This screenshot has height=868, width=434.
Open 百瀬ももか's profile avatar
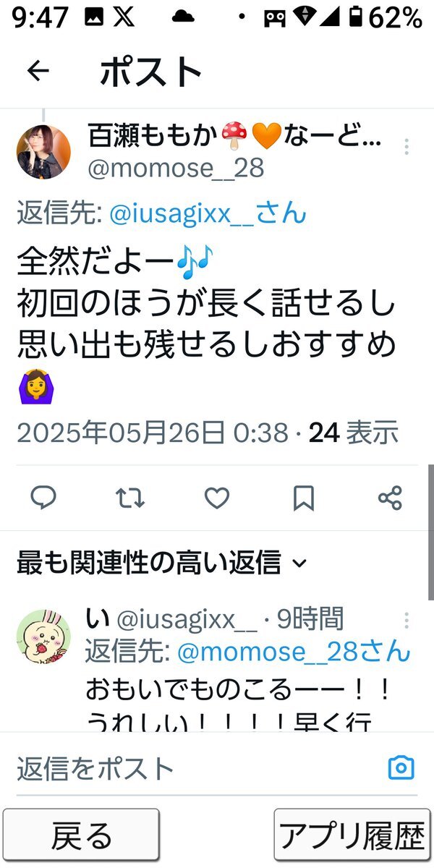43,152
